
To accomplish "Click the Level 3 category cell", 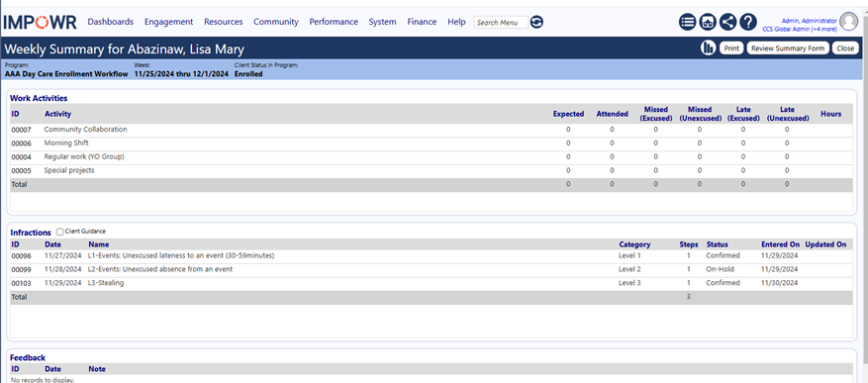I will point(629,283).
